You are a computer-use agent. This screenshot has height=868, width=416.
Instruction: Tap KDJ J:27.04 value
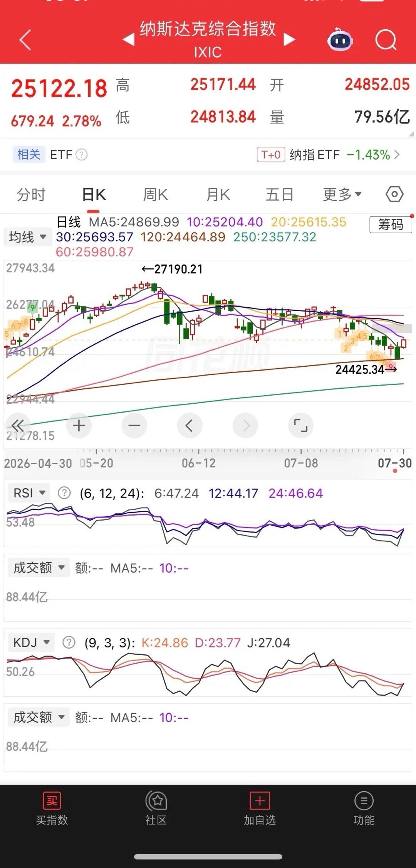coord(269,643)
